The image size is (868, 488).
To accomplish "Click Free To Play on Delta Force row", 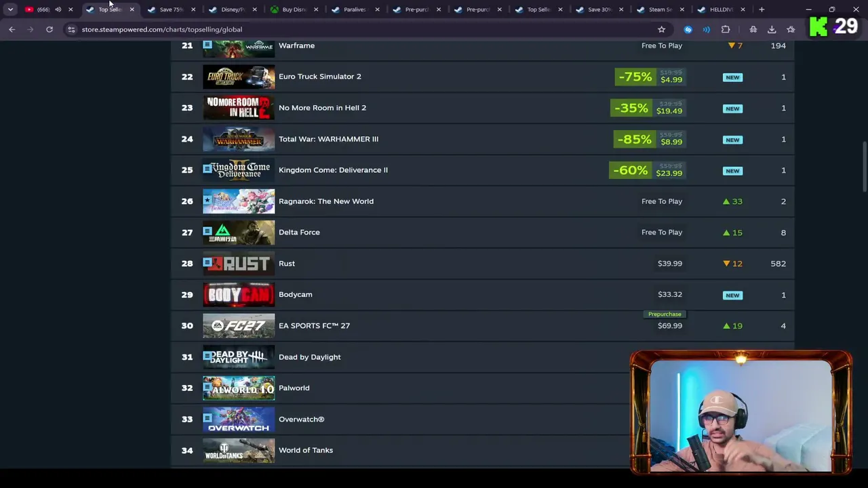I will 662,232.
